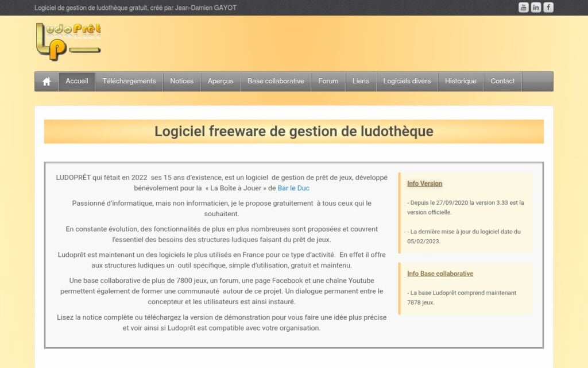This screenshot has width=588, height=368.
Task: Click the heading Logiciel freeware de gestion de ludothèque
Action: pyautogui.click(x=294, y=132)
